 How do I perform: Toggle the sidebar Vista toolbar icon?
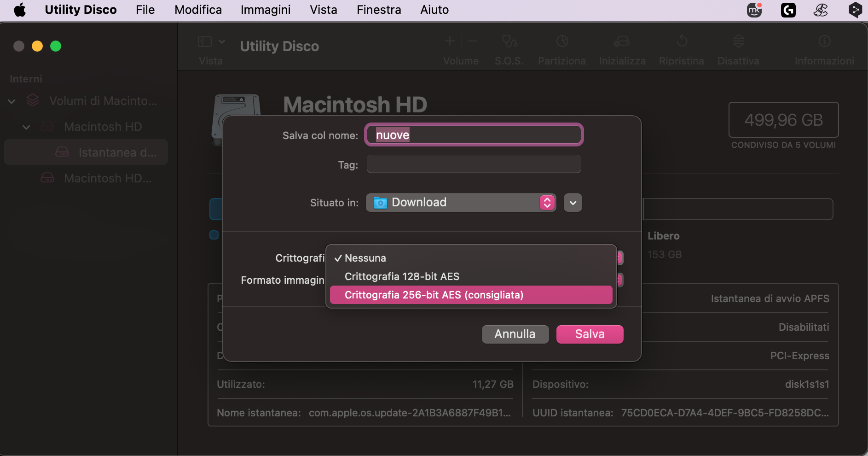(x=205, y=42)
